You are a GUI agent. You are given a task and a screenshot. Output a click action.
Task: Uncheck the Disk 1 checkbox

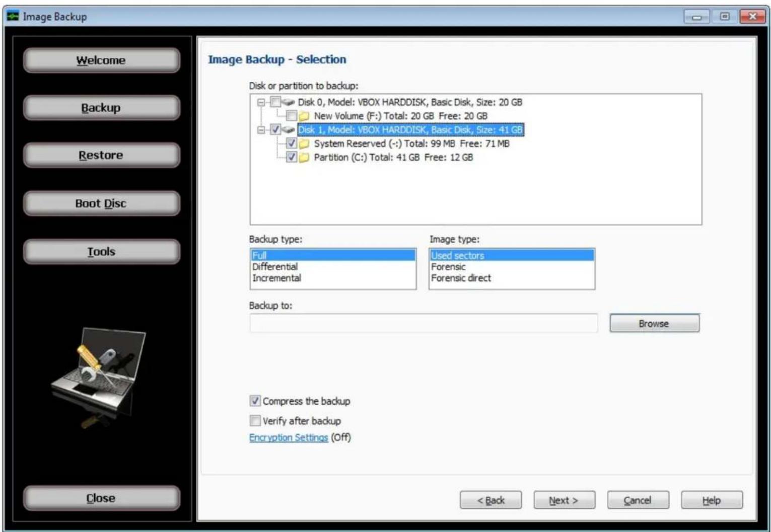point(275,130)
